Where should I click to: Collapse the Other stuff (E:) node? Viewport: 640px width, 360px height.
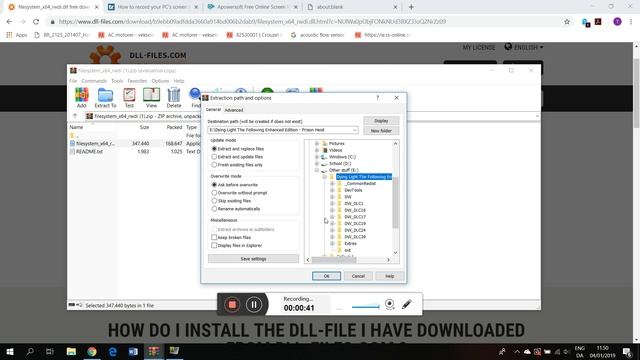(317, 170)
